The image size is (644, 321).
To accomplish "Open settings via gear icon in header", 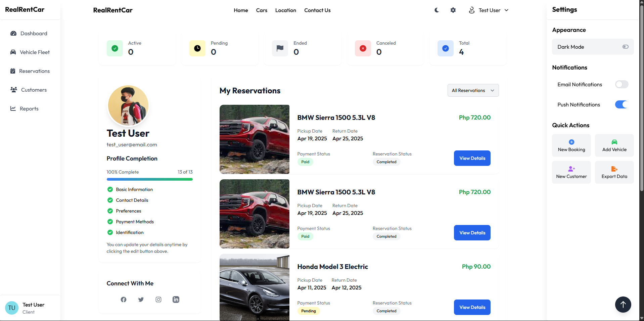I will 453,10.
